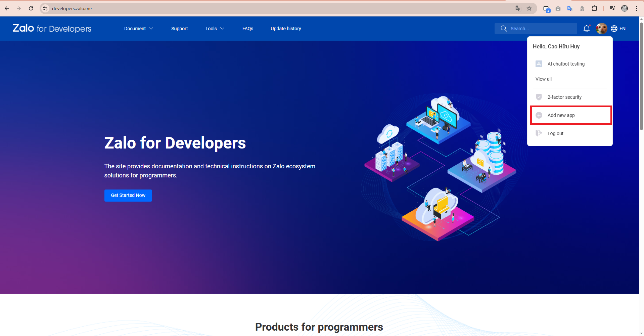Expand the Document dropdown menu
Viewport: 644px width, 336px height.
(138, 29)
